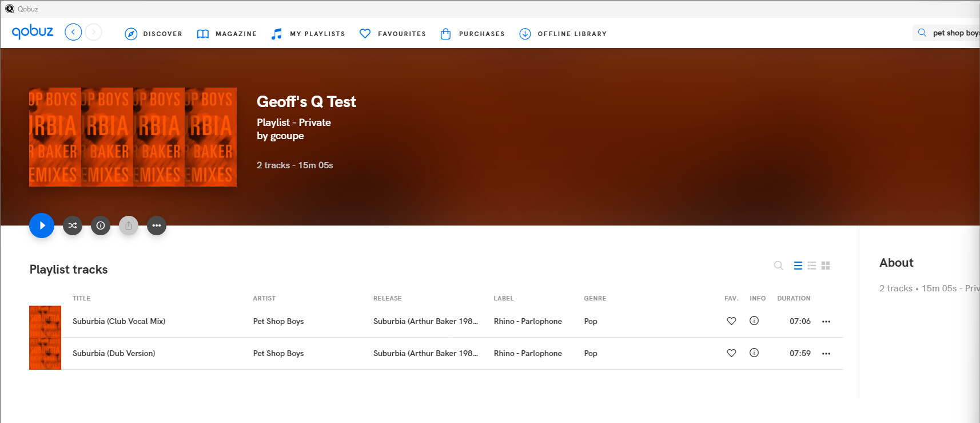Click Pop genre in Dub Version row

(591, 353)
